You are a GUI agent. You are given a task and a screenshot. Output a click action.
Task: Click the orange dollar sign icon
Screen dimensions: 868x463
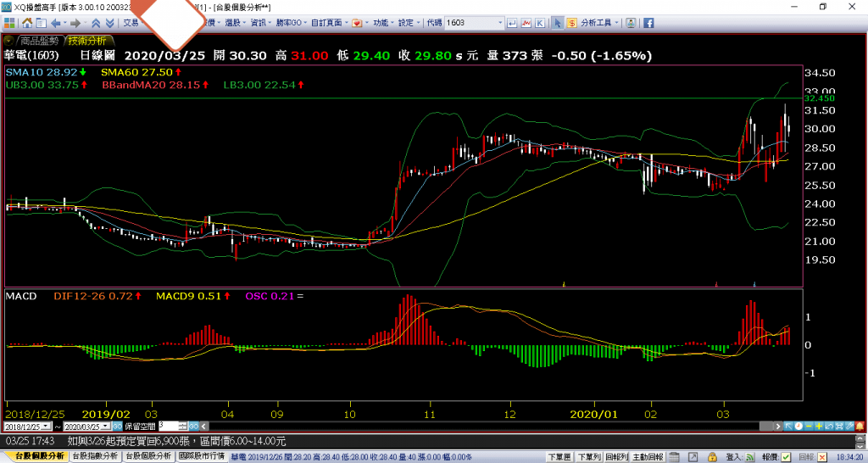[x=573, y=23]
